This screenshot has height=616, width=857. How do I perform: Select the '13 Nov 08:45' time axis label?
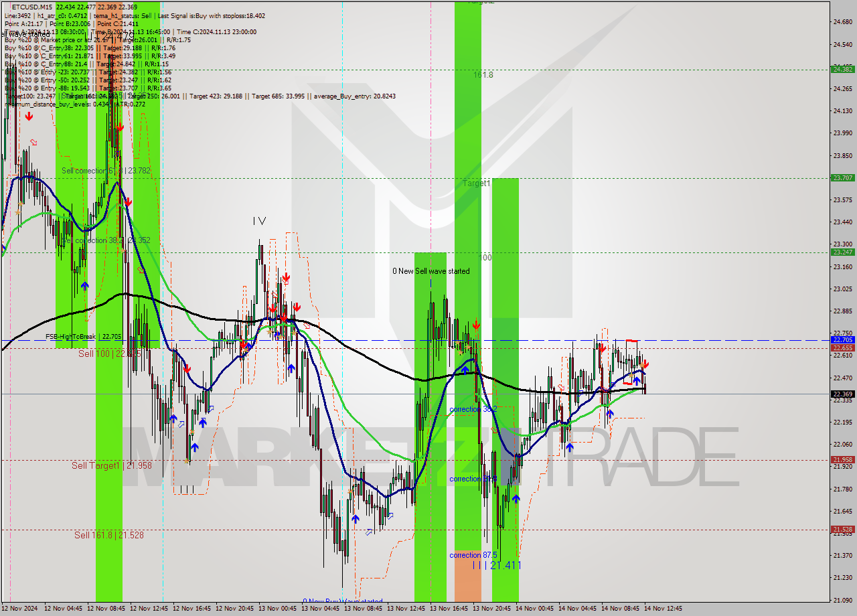click(364, 609)
